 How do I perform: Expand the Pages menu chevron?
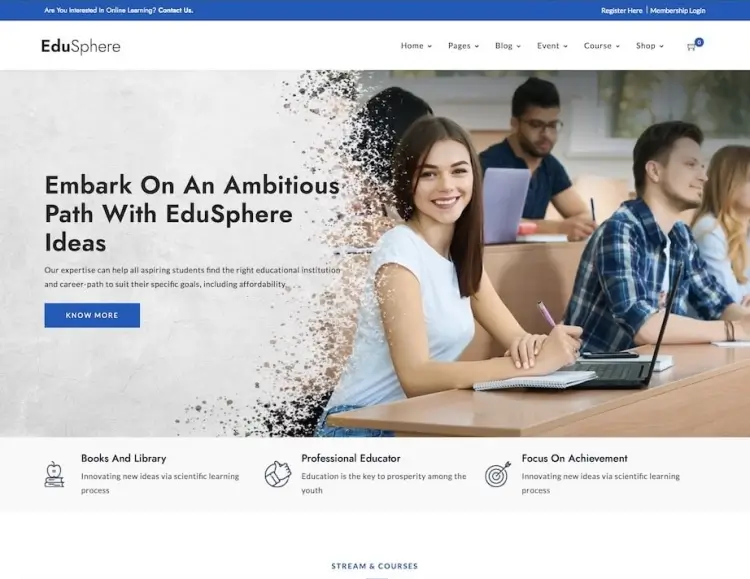pyautogui.click(x=477, y=46)
